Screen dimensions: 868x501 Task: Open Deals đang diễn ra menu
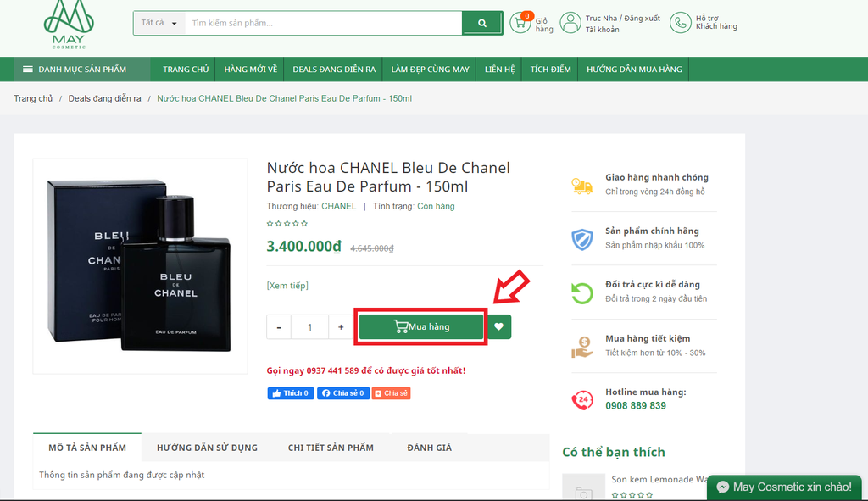(x=334, y=70)
